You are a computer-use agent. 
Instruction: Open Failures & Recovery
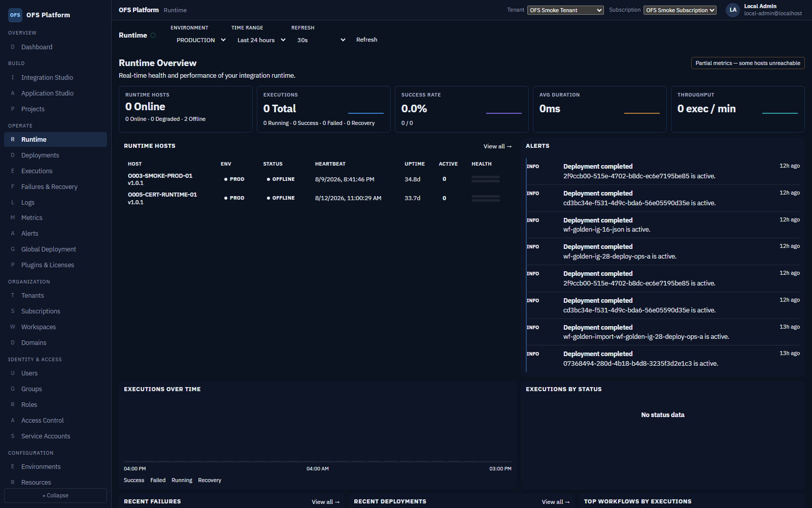point(56,187)
